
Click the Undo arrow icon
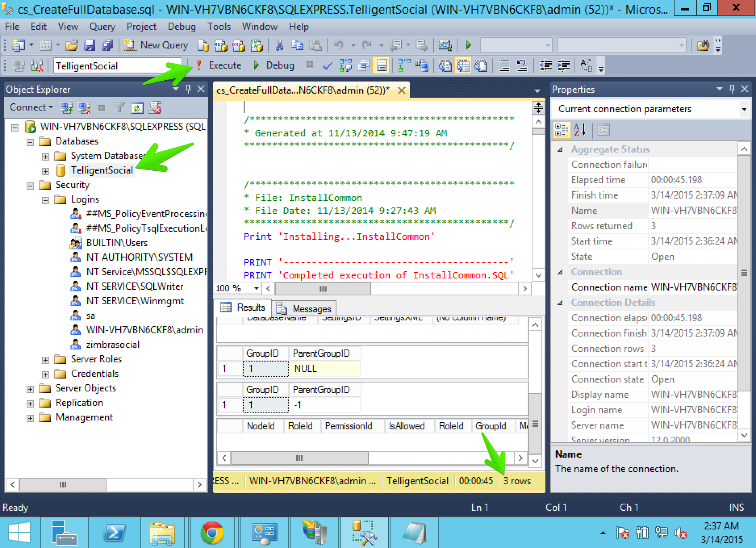[338, 45]
